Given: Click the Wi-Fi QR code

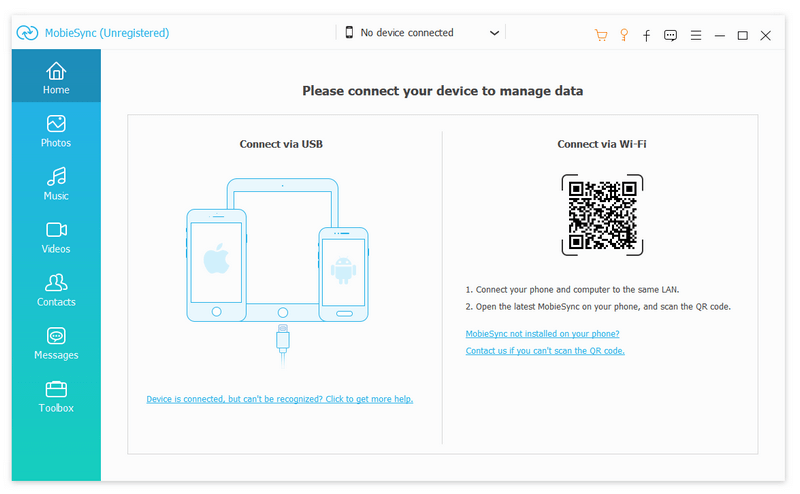Looking at the screenshot, I should 603,215.
